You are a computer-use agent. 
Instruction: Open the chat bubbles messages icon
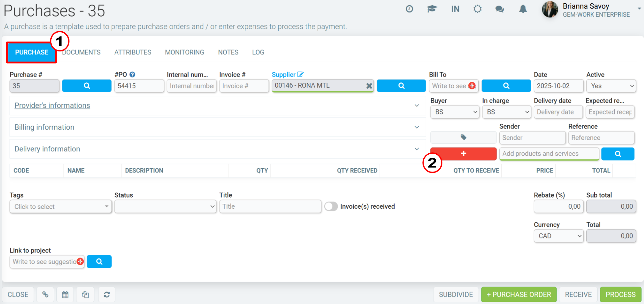[500, 9]
